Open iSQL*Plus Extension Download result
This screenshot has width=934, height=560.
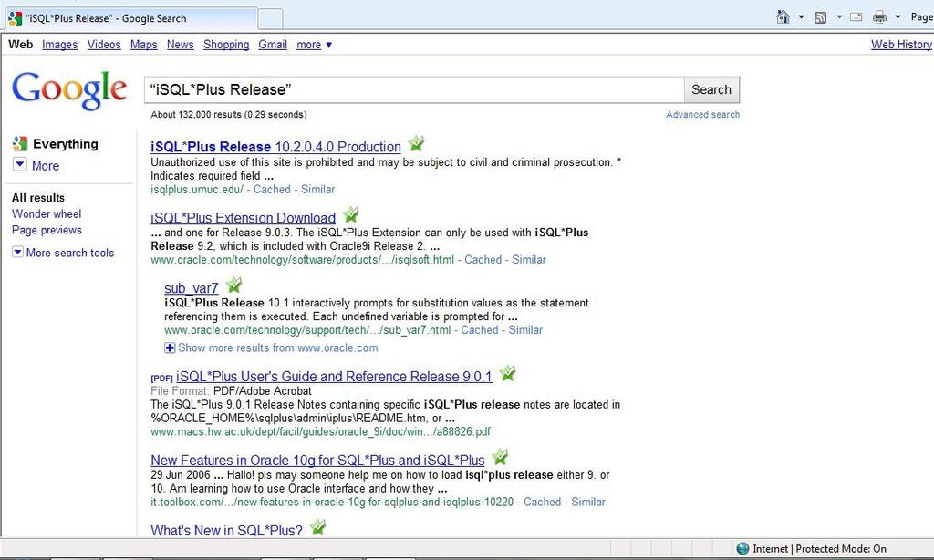243,218
